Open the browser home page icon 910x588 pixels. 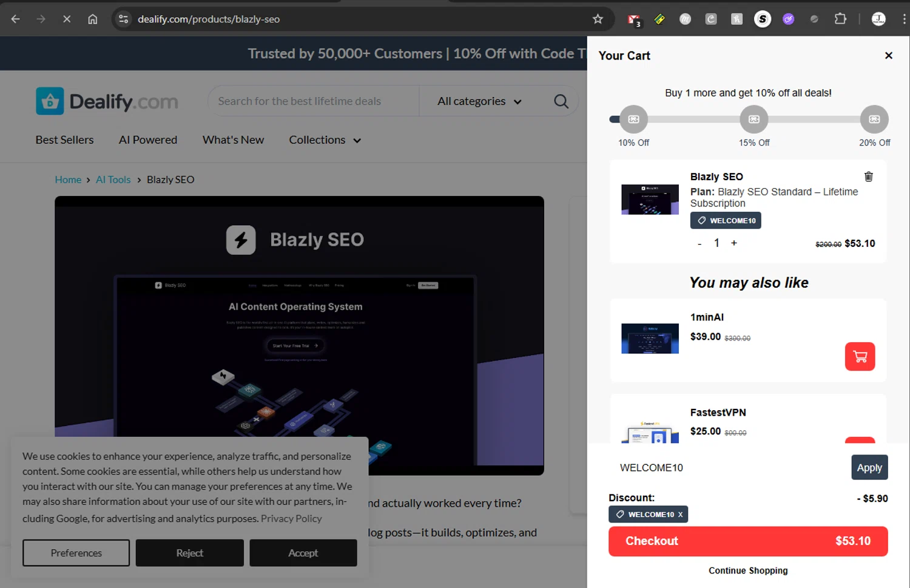[92, 19]
